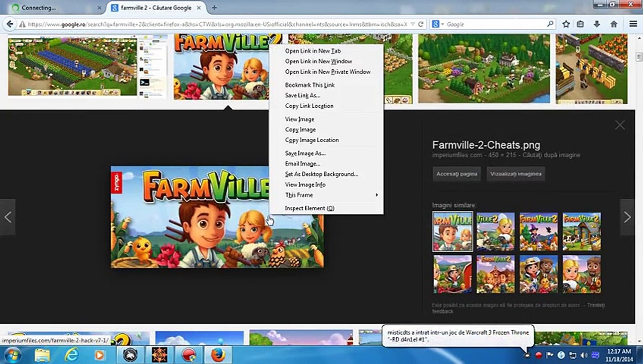Image resolution: width=643 pixels, height=364 pixels.
Task: Click the taskbar clock showing 12:17 AM
Action: coord(619,355)
